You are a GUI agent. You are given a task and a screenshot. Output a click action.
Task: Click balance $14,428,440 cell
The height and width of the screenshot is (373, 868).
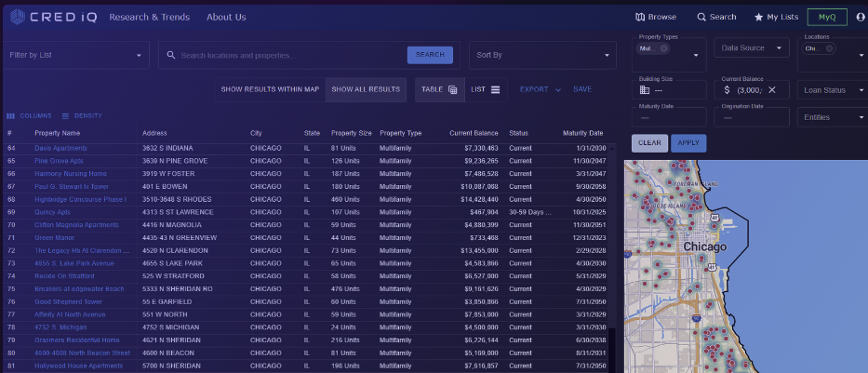click(479, 199)
